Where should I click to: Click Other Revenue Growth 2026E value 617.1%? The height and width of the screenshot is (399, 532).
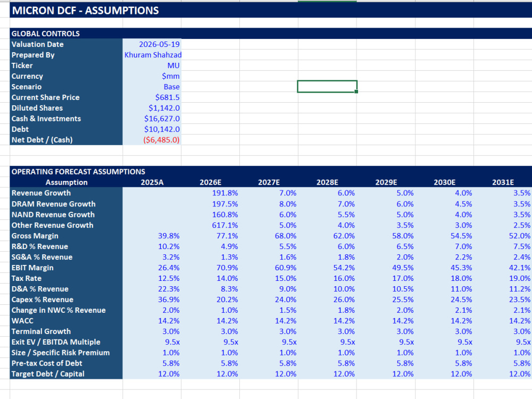coord(225,225)
